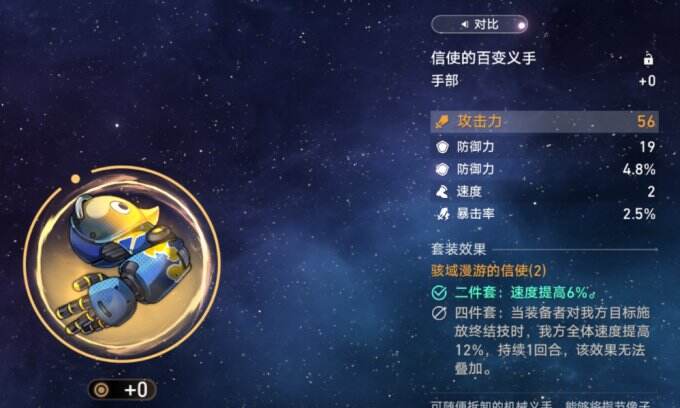Click the crit rate icon beside 暴击率
The height and width of the screenshot is (408, 680).
(443, 214)
